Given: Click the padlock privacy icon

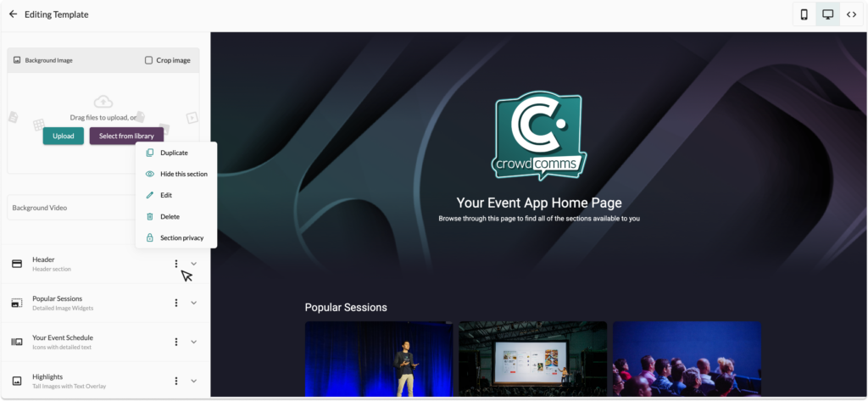Looking at the screenshot, I should point(149,237).
